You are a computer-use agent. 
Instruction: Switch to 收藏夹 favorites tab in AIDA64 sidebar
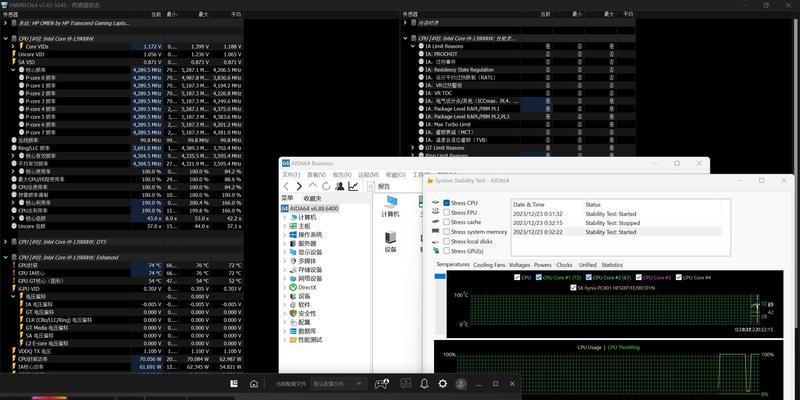pyautogui.click(x=312, y=198)
